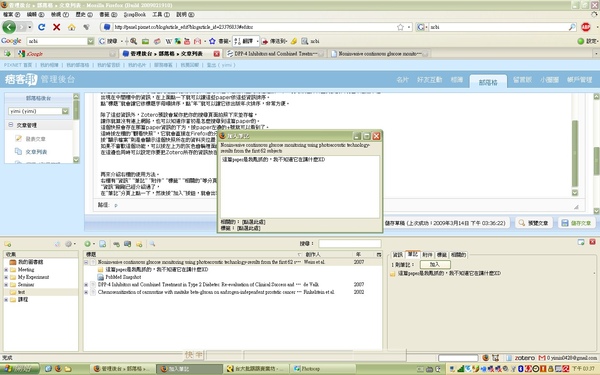The height and width of the screenshot is (375, 600).
Task: Switch to the Noninvasive continuous glucose browser tab
Action: [379, 54]
